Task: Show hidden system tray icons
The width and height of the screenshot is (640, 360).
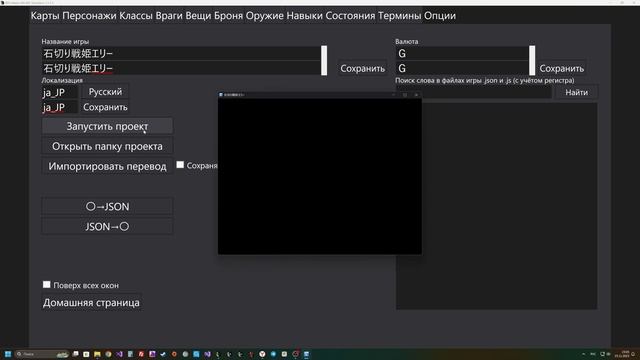Action: coord(583,354)
